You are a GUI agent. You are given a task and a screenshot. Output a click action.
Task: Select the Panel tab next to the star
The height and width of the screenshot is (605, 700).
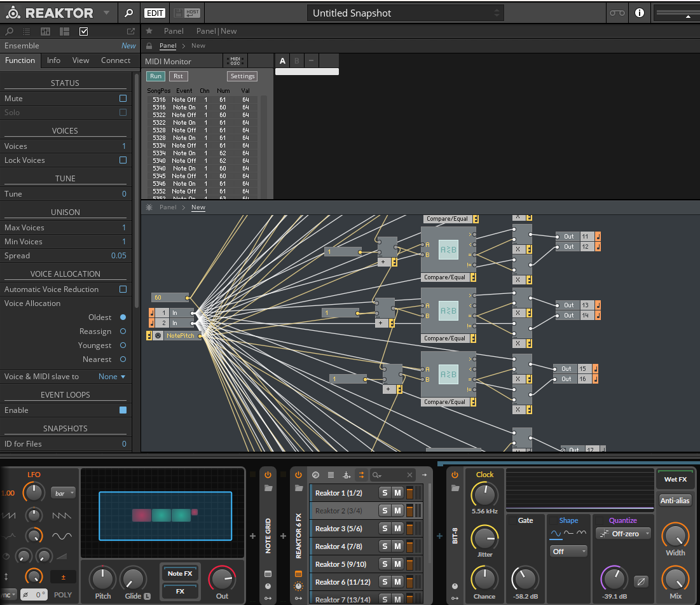[174, 31]
